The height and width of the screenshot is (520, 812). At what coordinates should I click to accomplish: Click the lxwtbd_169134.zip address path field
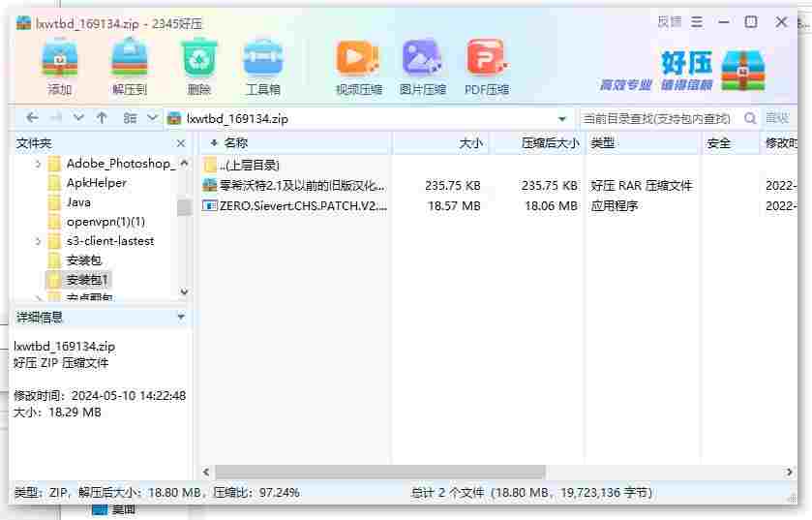click(x=371, y=118)
